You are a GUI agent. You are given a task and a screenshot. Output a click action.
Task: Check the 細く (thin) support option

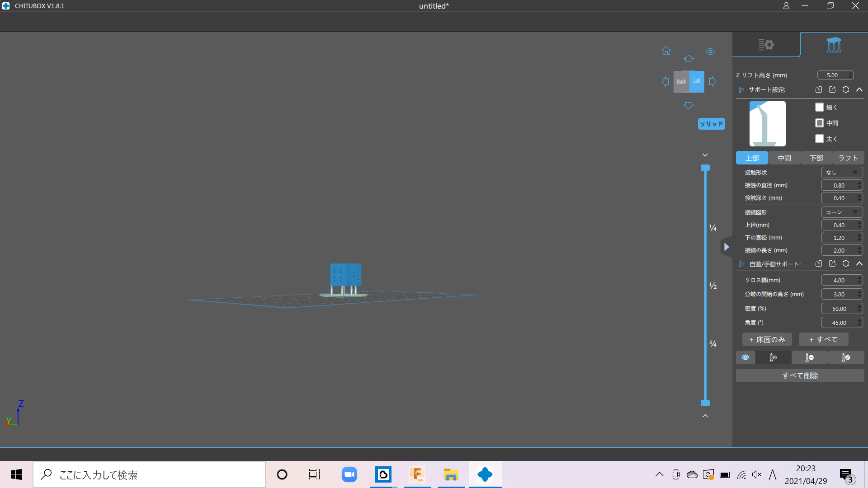[819, 107]
